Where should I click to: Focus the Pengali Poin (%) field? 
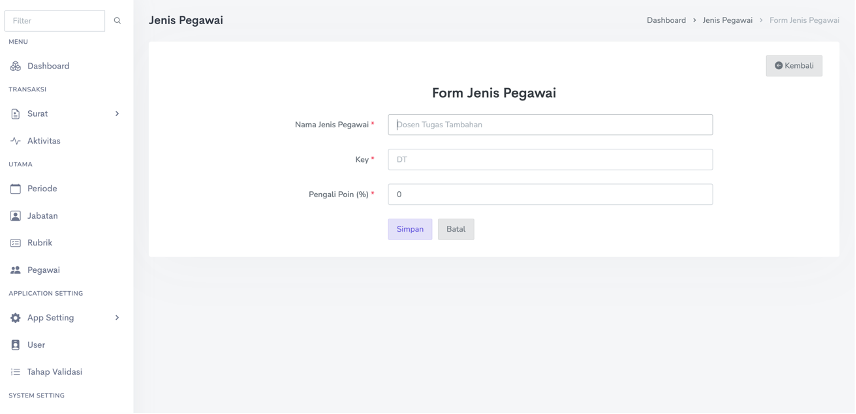pos(550,194)
